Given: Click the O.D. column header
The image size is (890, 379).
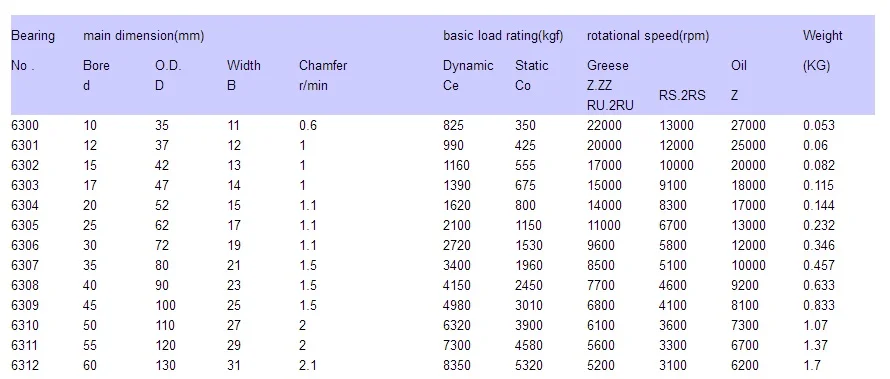Looking at the screenshot, I should tap(168, 66).
